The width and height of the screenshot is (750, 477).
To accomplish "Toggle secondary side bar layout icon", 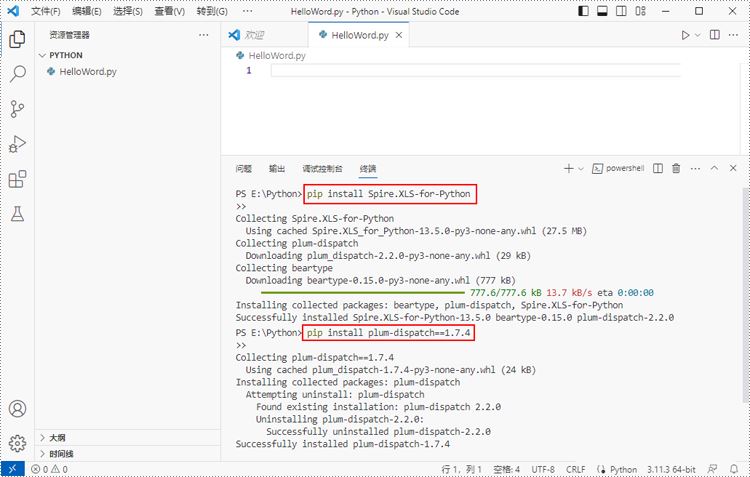I will [x=621, y=11].
